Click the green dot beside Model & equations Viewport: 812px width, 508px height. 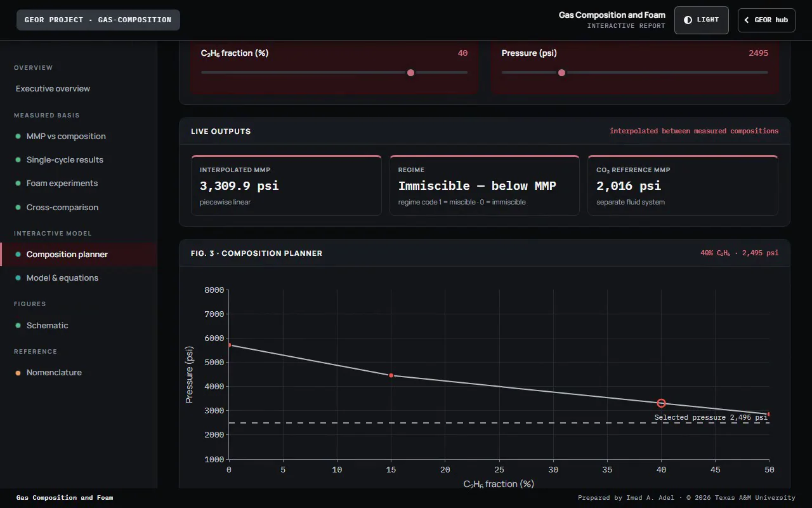[18, 277]
